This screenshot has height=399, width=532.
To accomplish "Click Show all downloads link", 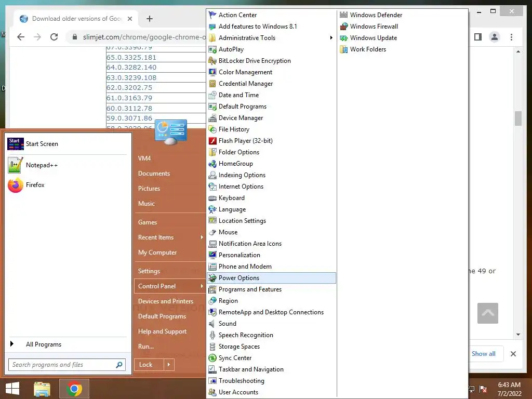I will click(484, 353).
